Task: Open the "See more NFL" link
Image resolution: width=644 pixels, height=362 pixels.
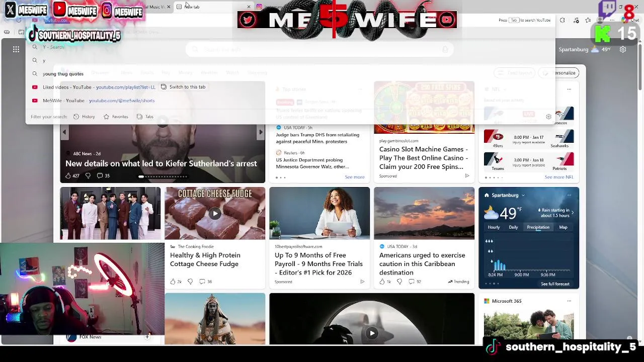Action: point(559,177)
